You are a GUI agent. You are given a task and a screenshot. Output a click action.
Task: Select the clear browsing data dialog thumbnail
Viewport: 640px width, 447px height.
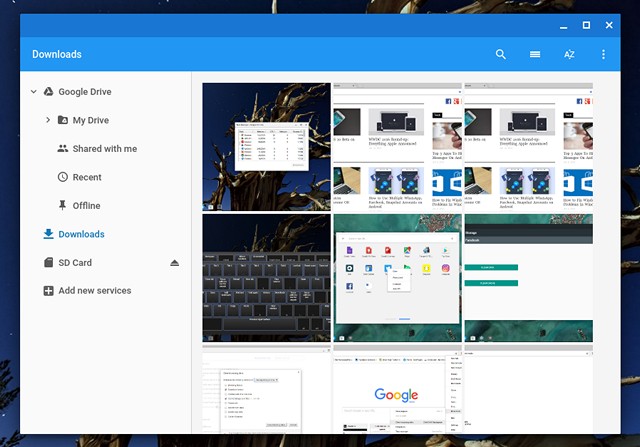(x=267, y=389)
